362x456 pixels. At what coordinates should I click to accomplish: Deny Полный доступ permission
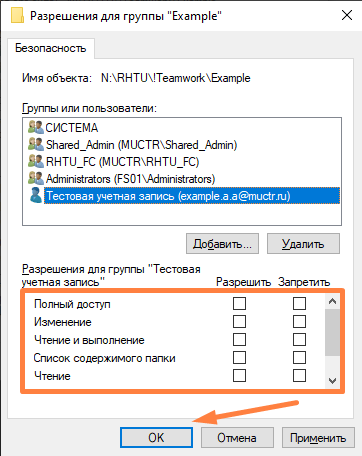point(299,304)
